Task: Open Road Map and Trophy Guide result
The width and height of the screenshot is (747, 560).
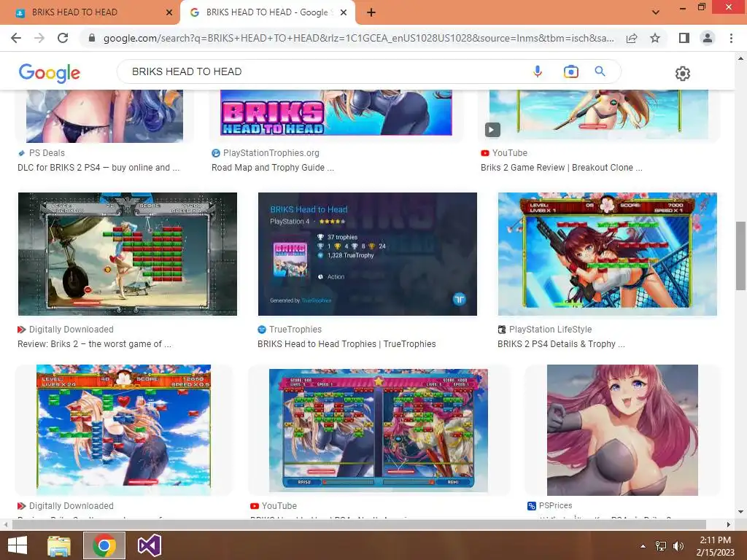Action: point(273,168)
